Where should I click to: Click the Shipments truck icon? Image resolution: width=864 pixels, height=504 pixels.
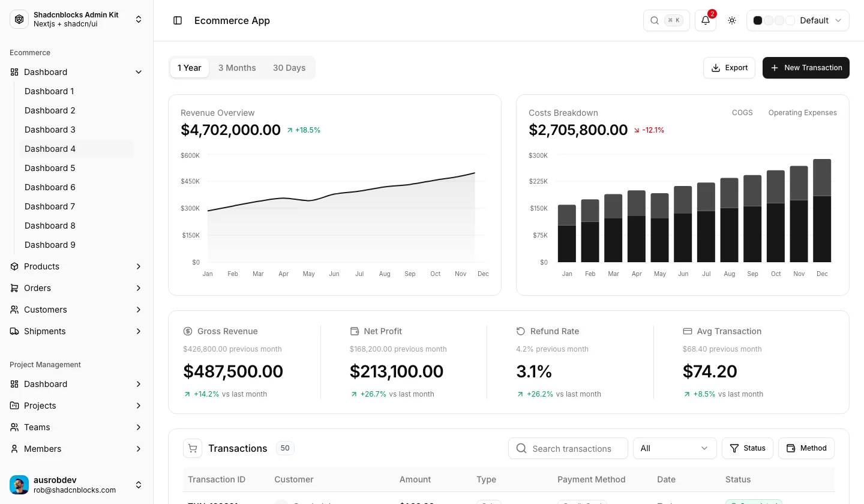tap(14, 331)
